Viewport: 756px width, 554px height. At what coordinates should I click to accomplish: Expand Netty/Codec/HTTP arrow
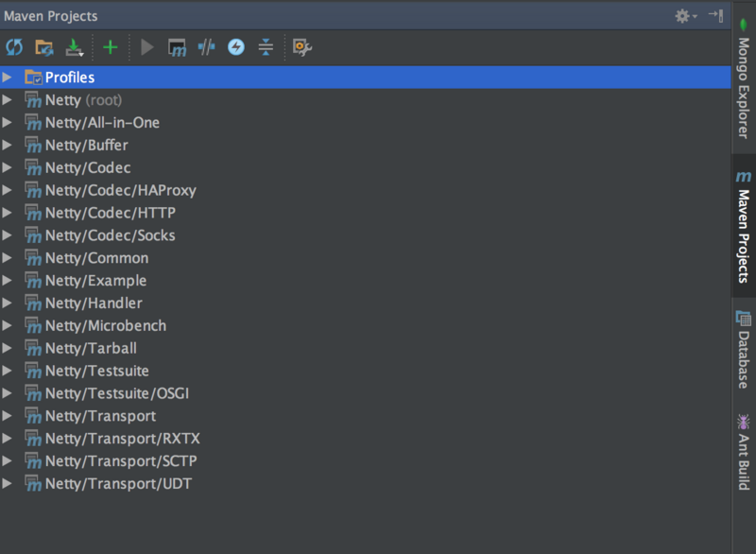click(8, 213)
